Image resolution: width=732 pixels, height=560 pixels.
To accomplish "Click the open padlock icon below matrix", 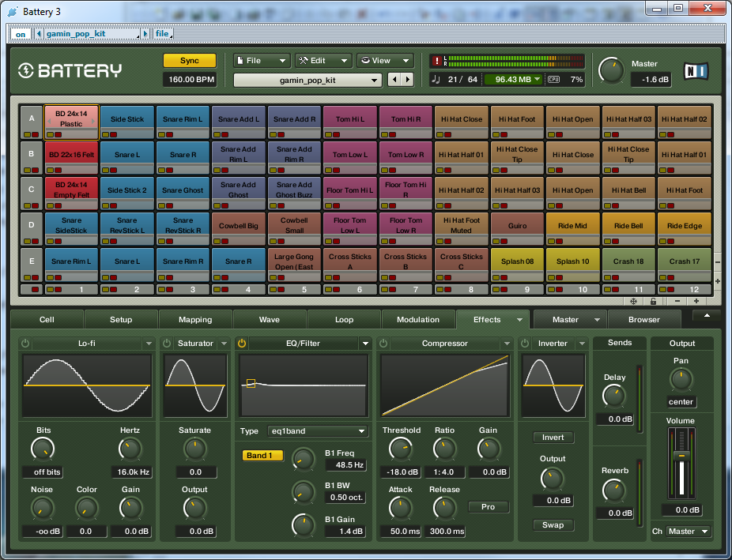I will (653, 301).
